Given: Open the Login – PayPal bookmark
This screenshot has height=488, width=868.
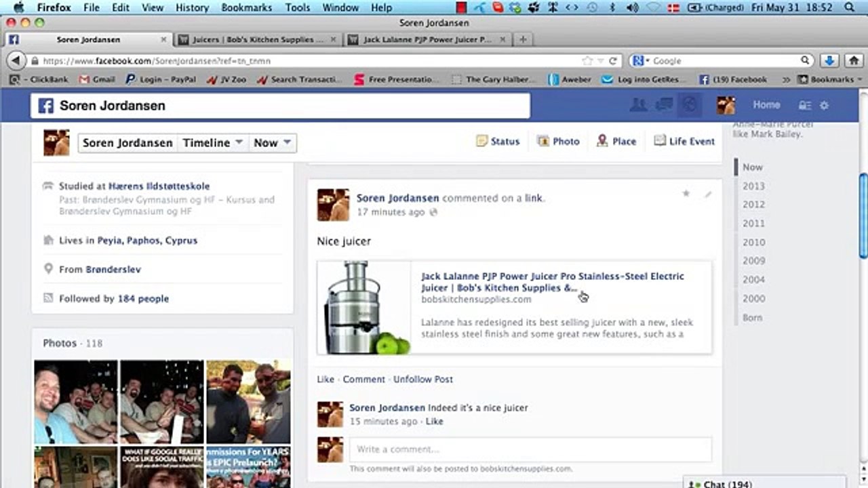Looking at the screenshot, I should (x=161, y=79).
